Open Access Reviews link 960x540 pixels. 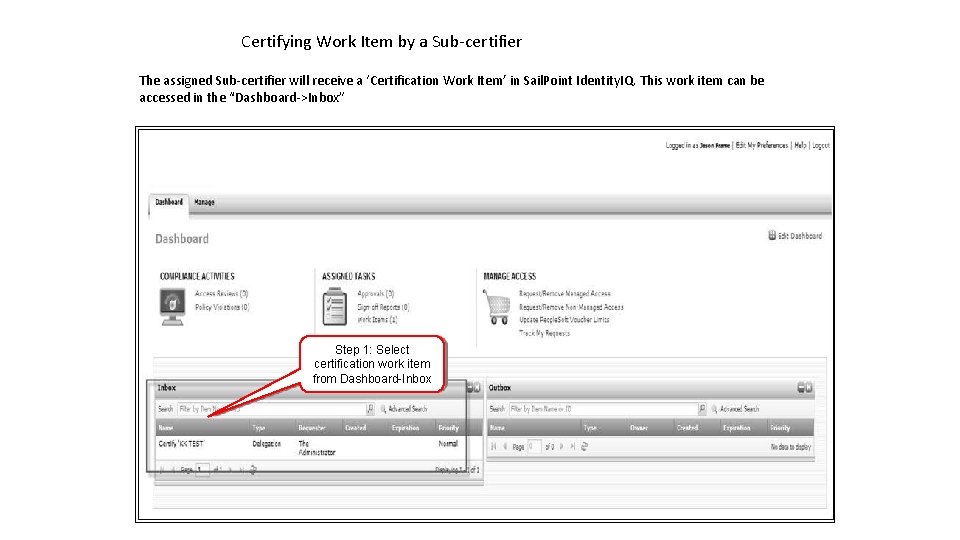(222, 294)
